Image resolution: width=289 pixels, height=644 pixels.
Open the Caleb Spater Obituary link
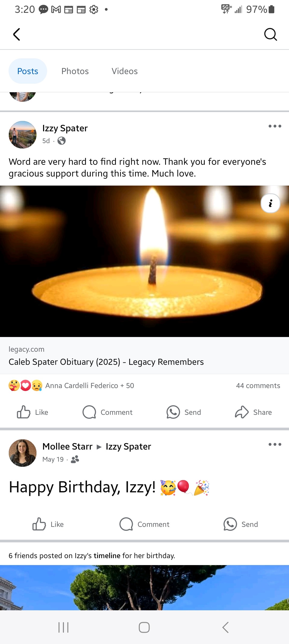106,362
